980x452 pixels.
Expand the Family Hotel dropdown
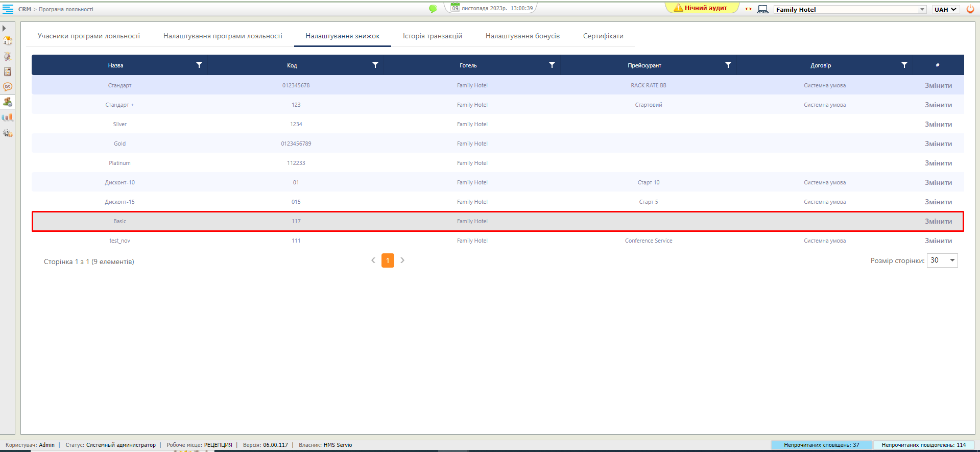(x=922, y=10)
